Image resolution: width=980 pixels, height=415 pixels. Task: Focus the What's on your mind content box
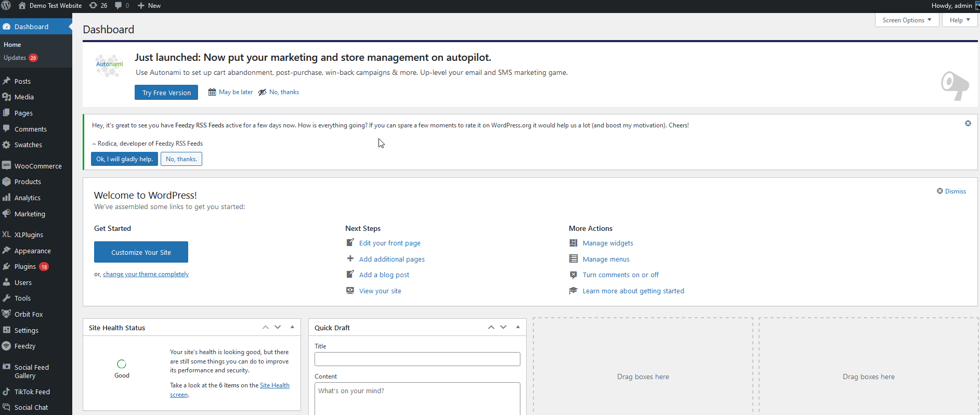pyautogui.click(x=417, y=398)
